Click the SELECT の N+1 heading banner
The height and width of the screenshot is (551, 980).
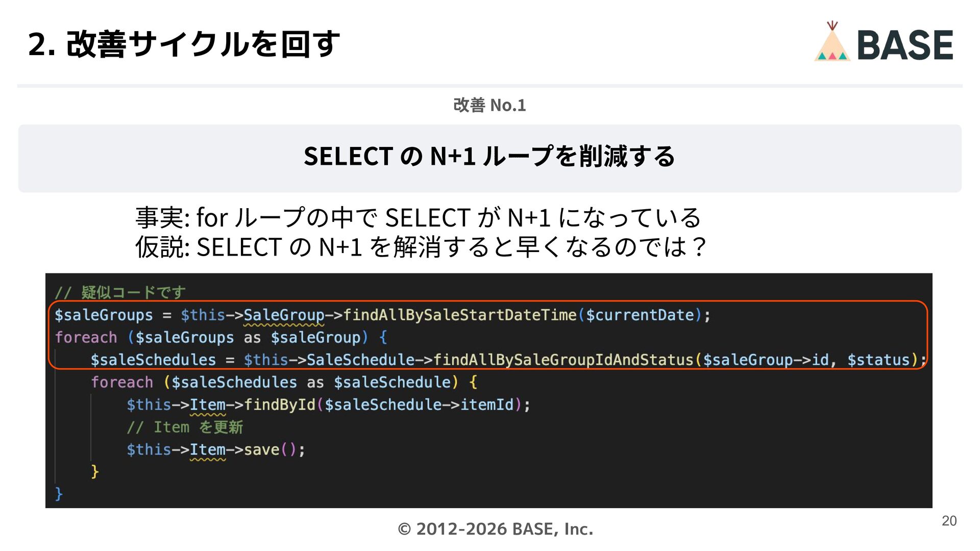point(489,157)
